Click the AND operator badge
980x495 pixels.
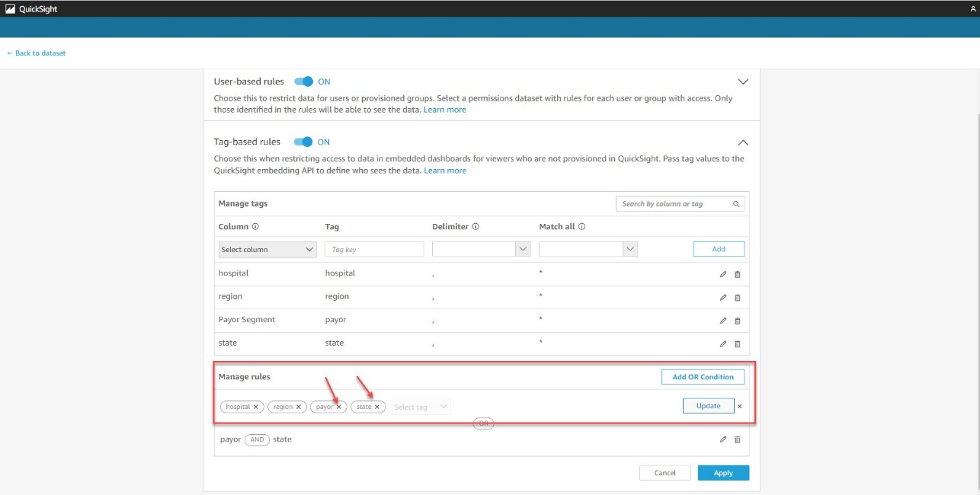(x=257, y=439)
